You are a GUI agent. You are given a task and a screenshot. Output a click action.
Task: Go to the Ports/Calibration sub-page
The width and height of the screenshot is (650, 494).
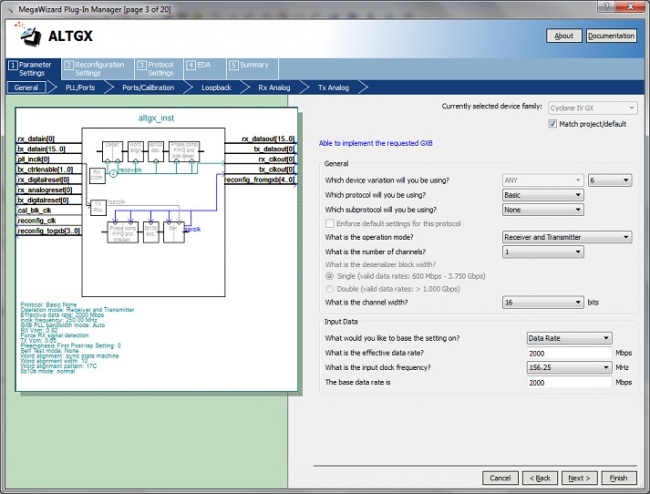click(x=148, y=87)
